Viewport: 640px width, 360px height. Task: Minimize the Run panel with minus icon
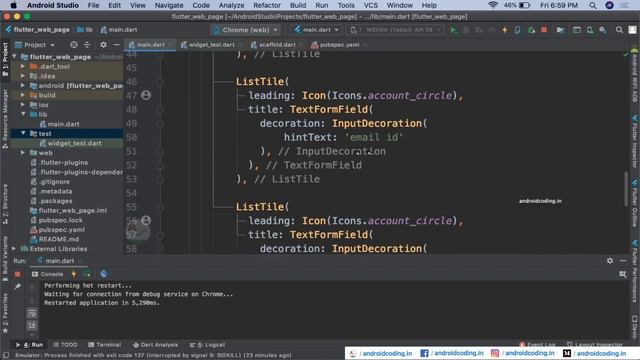tap(623, 261)
